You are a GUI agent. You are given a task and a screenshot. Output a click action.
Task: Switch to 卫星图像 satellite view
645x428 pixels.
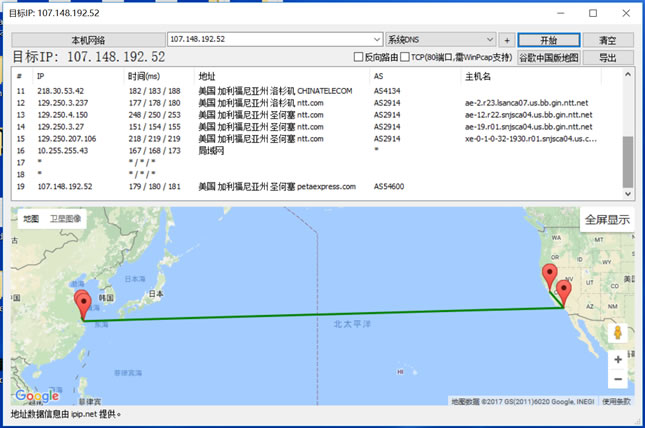click(67, 218)
